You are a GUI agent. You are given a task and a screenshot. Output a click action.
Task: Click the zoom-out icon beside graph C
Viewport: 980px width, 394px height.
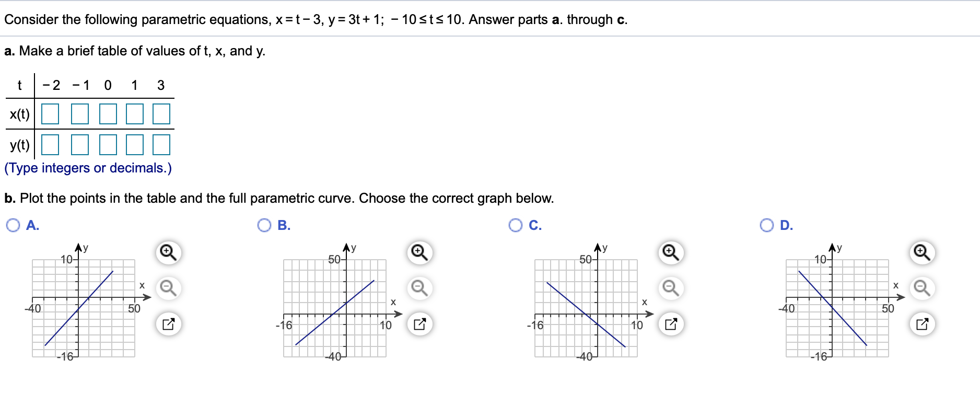670,287
